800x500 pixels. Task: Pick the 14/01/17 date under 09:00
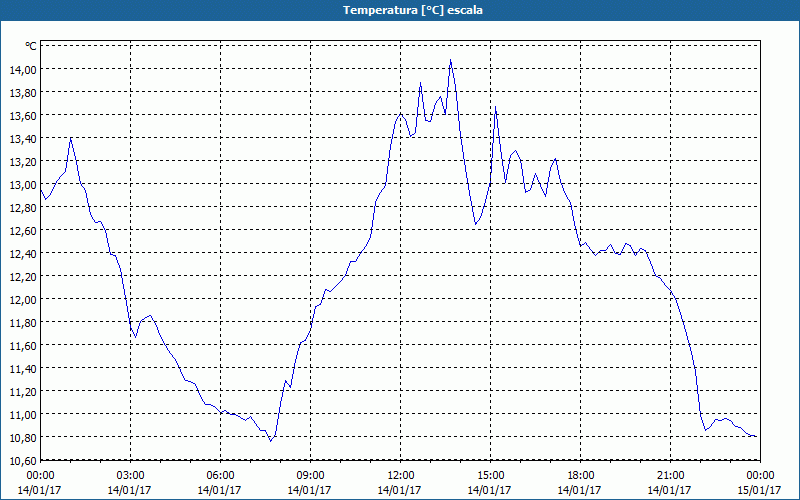click(x=310, y=490)
